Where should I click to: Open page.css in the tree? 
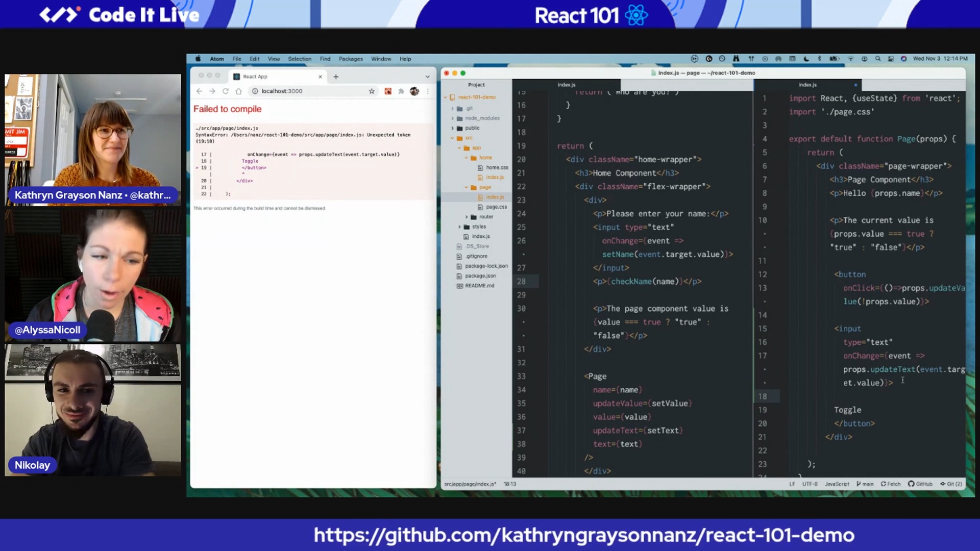click(x=496, y=207)
